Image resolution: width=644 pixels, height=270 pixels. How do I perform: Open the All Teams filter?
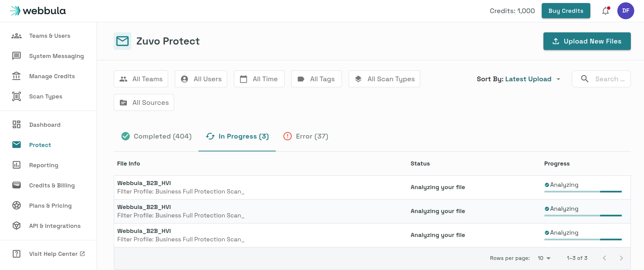coord(141,79)
